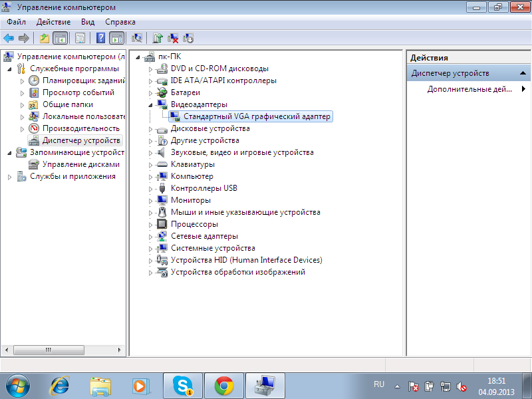Open the Справка menu

click(x=120, y=22)
